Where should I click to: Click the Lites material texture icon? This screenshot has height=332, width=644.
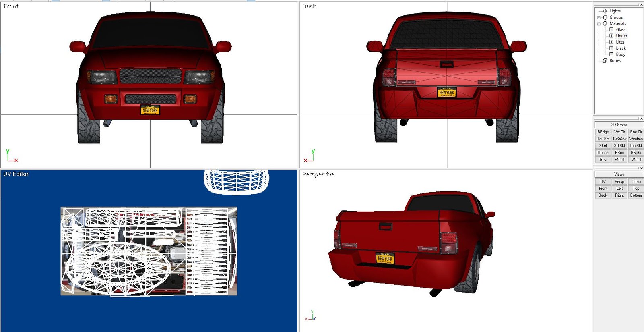point(611,42)
